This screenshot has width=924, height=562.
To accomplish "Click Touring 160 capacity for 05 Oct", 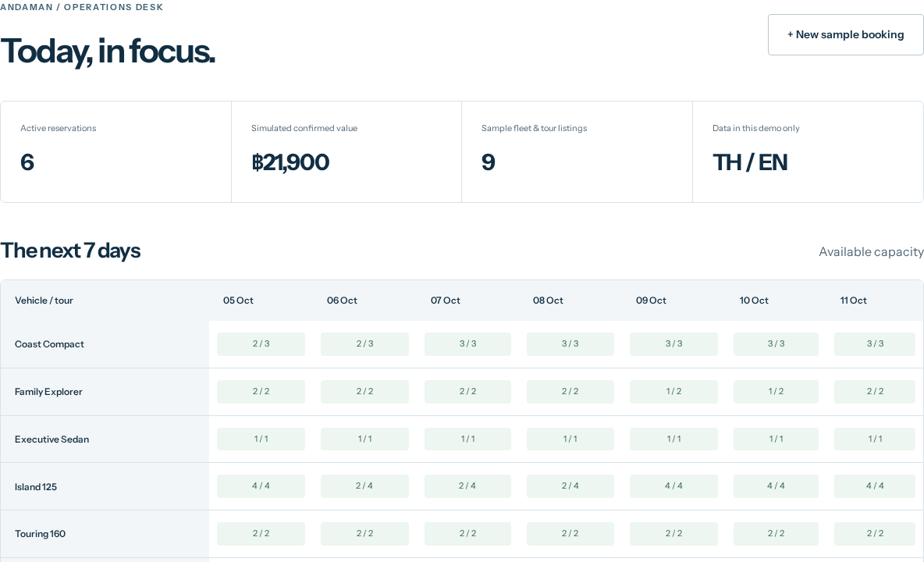I will point(261,534).
